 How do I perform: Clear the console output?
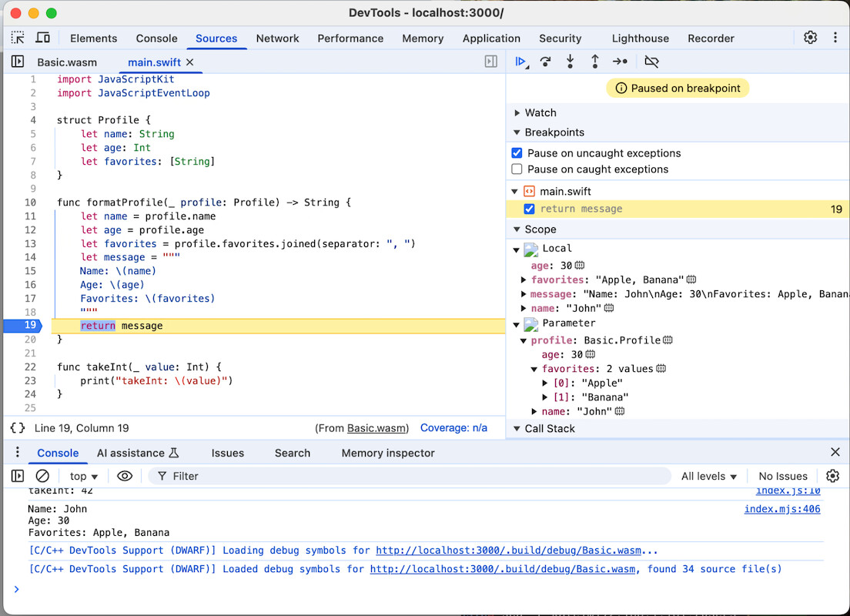click(42, 476)
